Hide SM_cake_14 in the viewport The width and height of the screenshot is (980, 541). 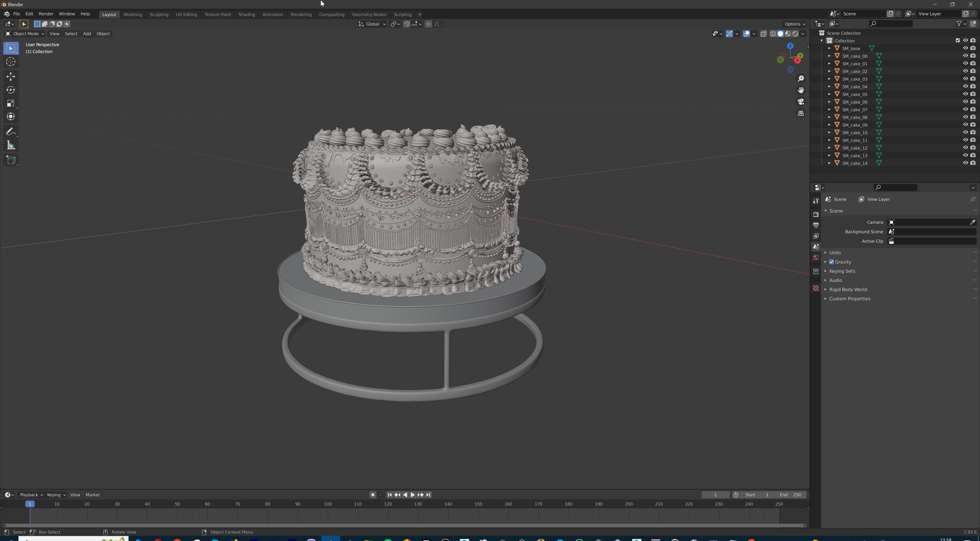pyautogui.click(x=965, y=163)
